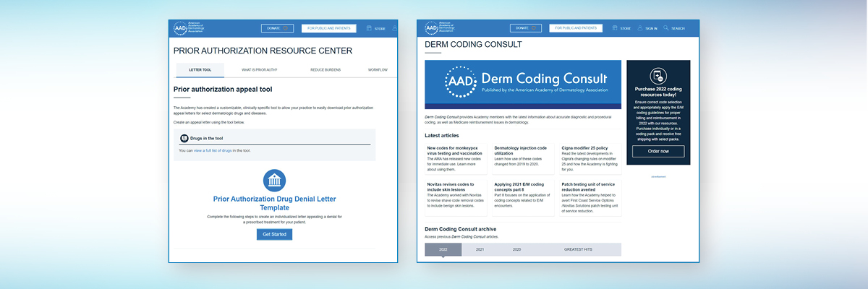This screenshot has height=289, width=868.
Task: Click the clipboard icon in the Purchase 2022 coding ad
Action: (x=658, y=75)
